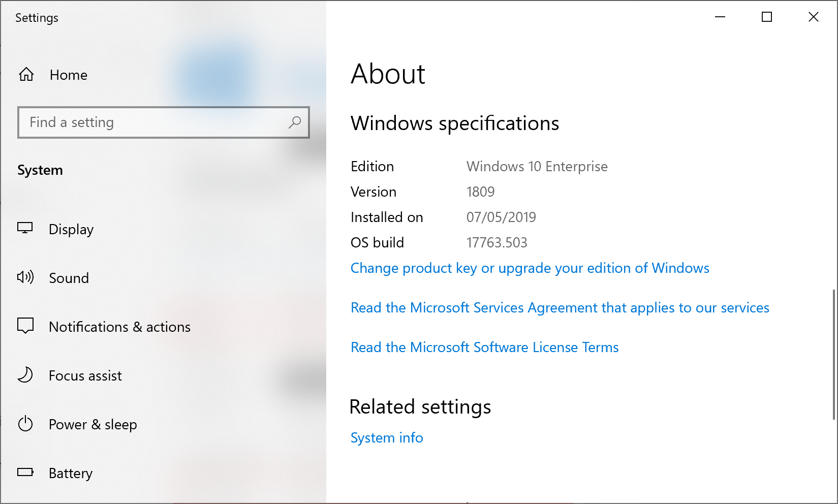Maximize the Settings window
Viewport: 838px width, 504px height.
coord(766,17)
